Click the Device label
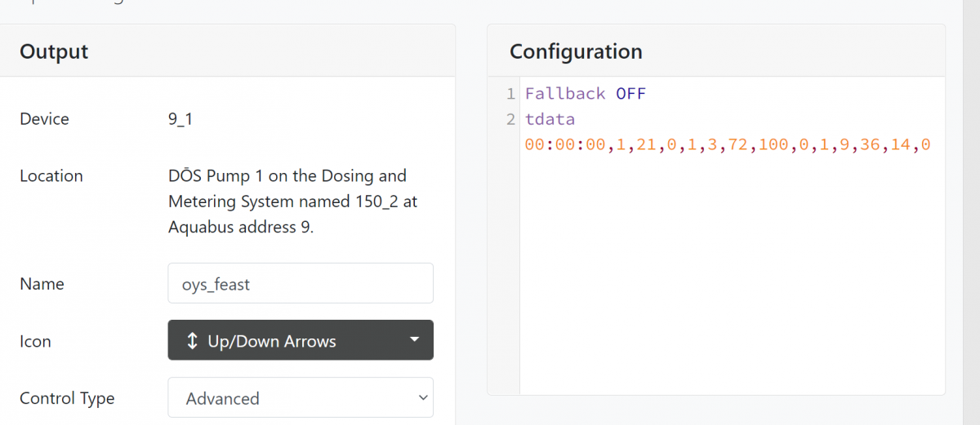Screen dimensions: 980x425 point(44,119)
